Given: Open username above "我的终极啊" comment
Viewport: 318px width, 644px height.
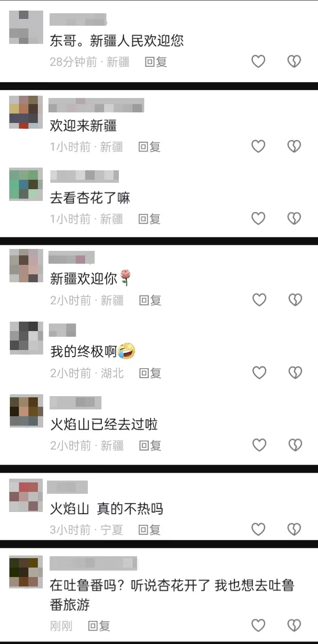Looking at the screenshot, I should [63, 330].
